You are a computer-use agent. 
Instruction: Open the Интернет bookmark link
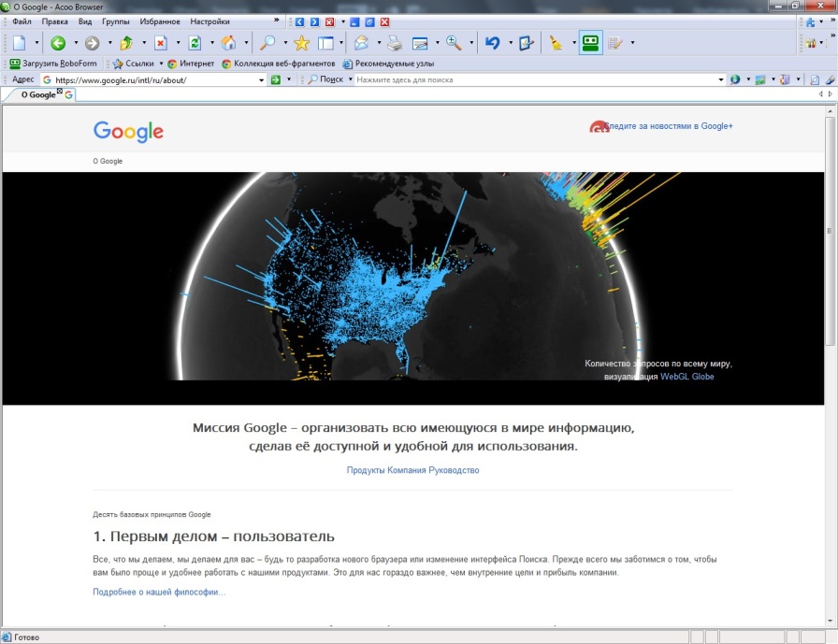point(191,64)
